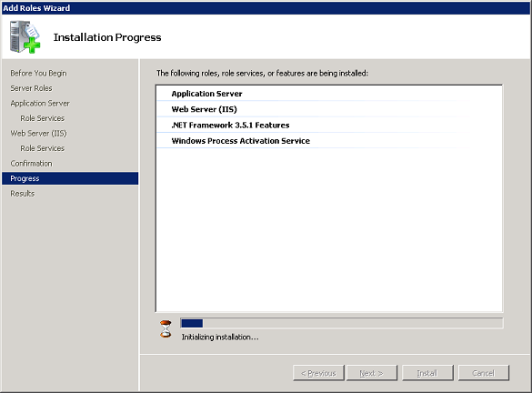Select the highlighted Progress step
This screenshot has height=393, width=532.
pyautogui.click(x=70, y=178)
